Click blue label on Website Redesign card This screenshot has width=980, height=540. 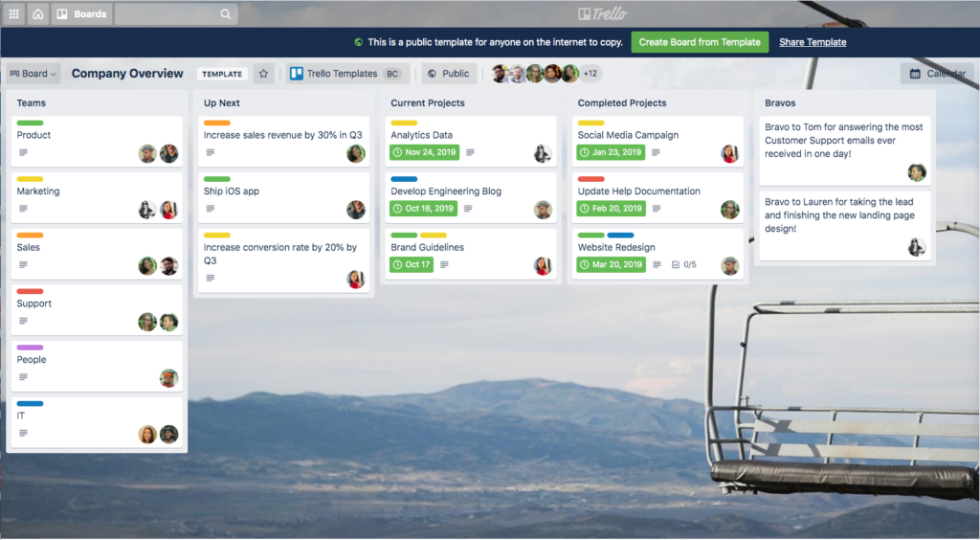(x=620, y=236)
